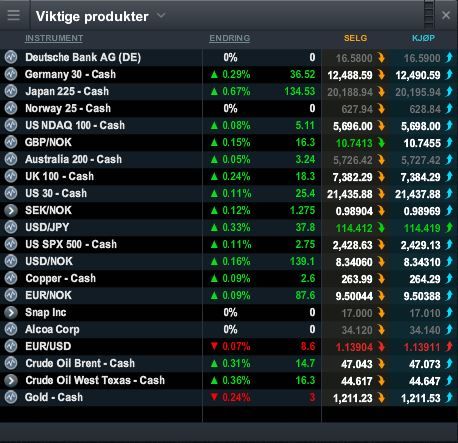Screen dimensions: 458x443
Task: Open chart icon for GBP/NOK
Action: [11, 142]
